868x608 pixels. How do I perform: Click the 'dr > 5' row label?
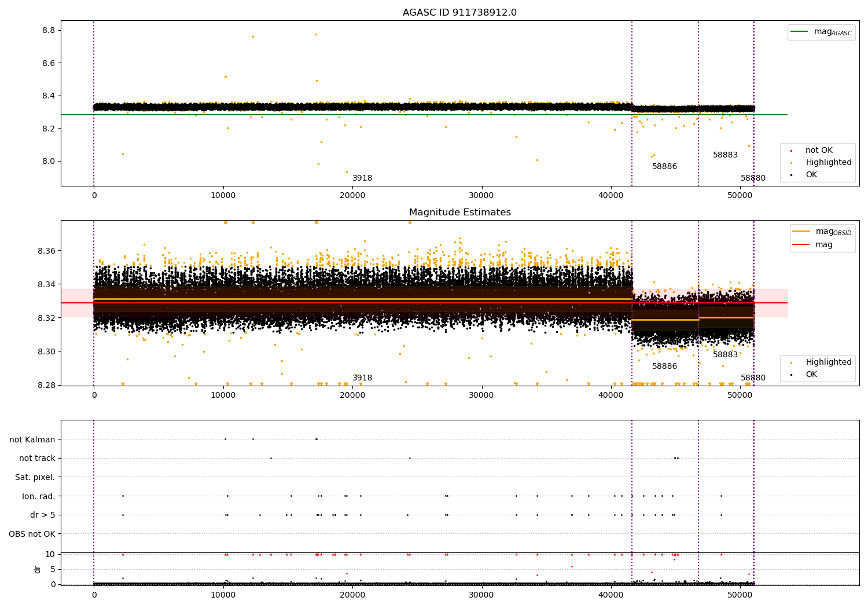[x=43, y=515]
